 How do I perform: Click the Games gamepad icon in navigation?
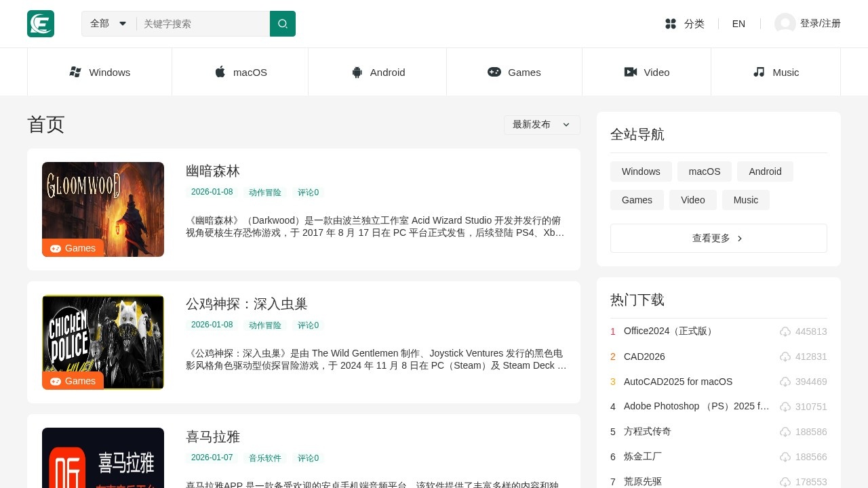point(494,72)
